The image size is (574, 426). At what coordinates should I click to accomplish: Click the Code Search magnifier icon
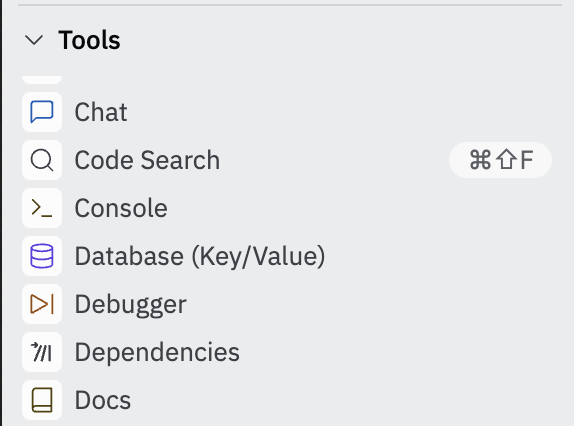click(42, 160)
